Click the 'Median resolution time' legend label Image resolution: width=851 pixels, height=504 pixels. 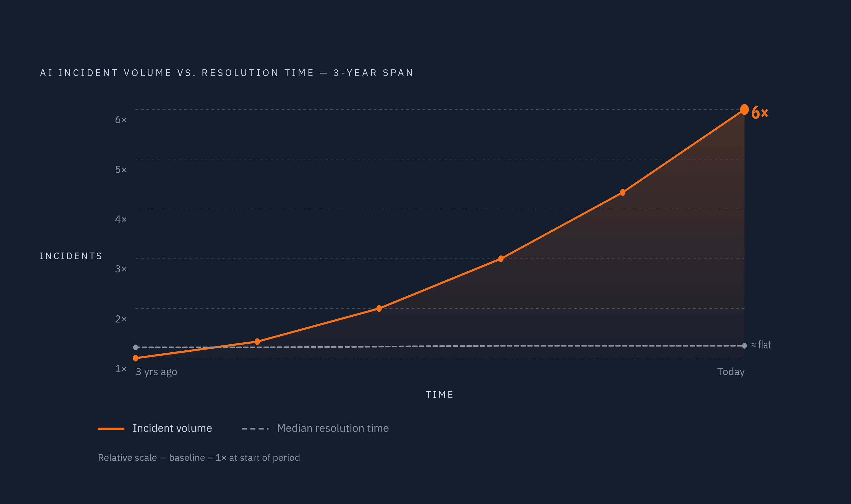[333, 428]
